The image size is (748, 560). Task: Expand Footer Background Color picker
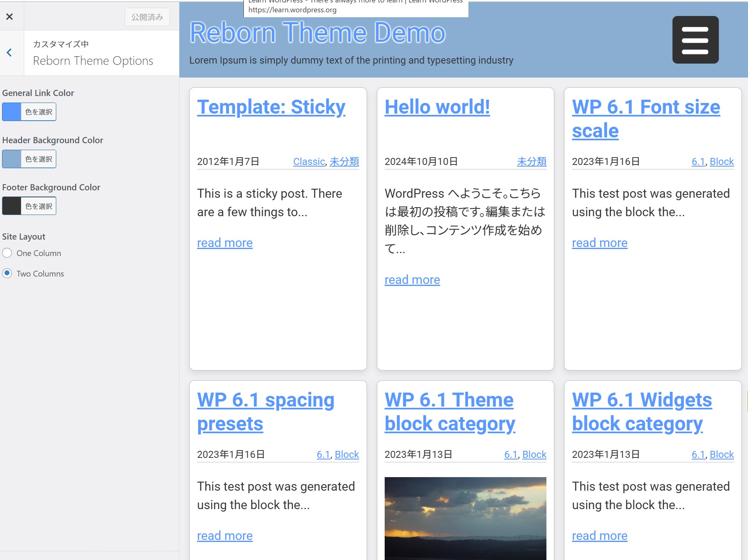click(29, 206)
